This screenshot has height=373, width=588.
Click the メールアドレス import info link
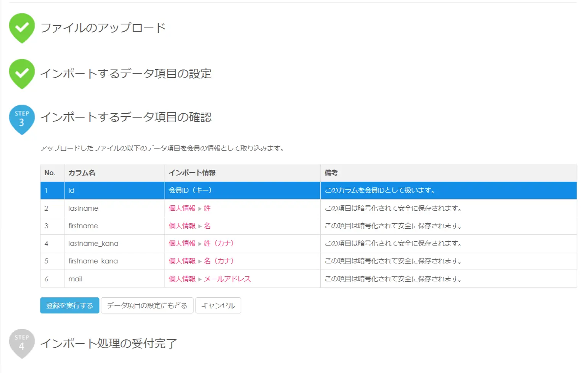coord(227,279)
